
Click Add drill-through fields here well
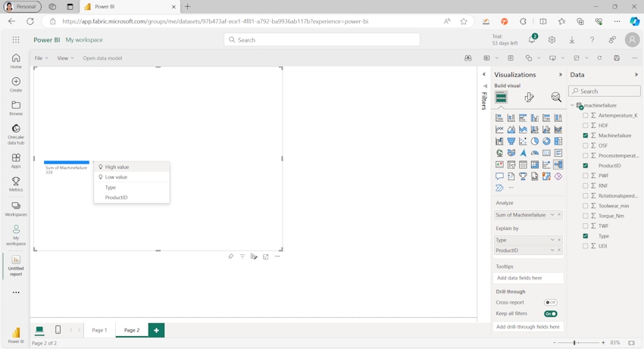(x=528, y=327)
